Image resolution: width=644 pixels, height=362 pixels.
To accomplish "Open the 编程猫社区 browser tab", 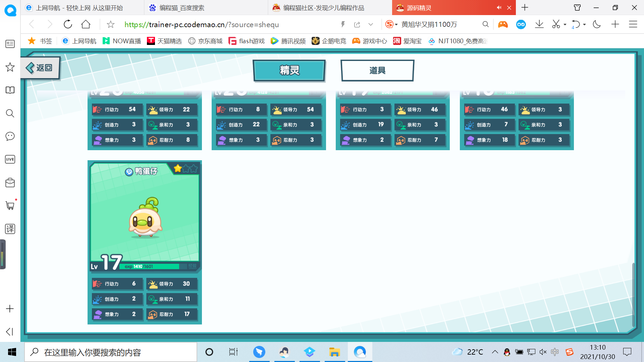I will [x=330, y=8].
